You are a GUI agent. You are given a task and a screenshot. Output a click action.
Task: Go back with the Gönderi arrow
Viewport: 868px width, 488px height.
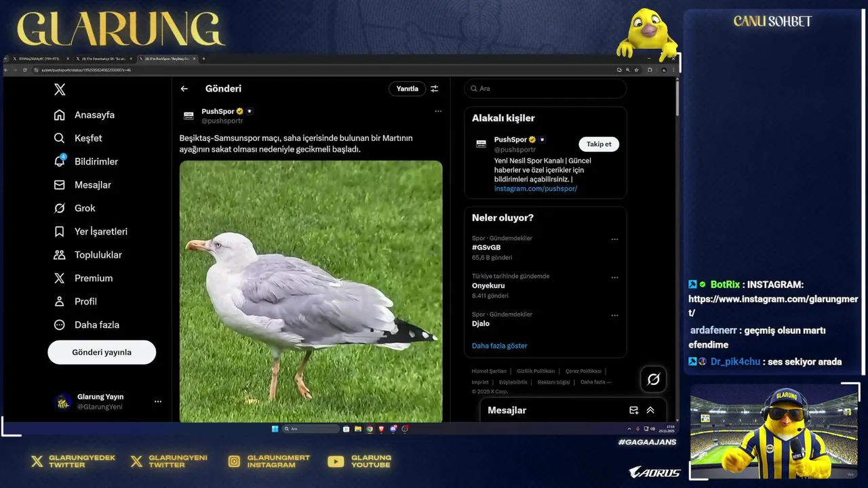point(184,89)
